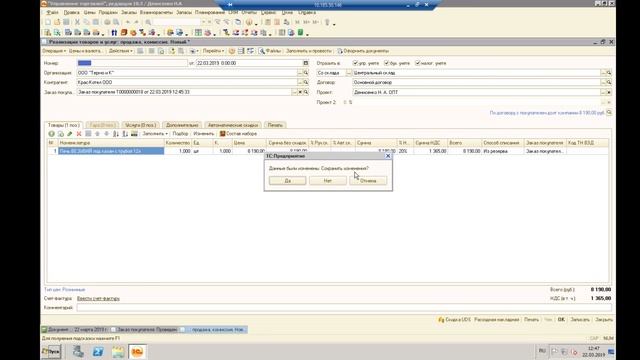This screenshot has width=640, height=360.
Task: Open the Действия dropdown menu
Action: click(120, 51)
